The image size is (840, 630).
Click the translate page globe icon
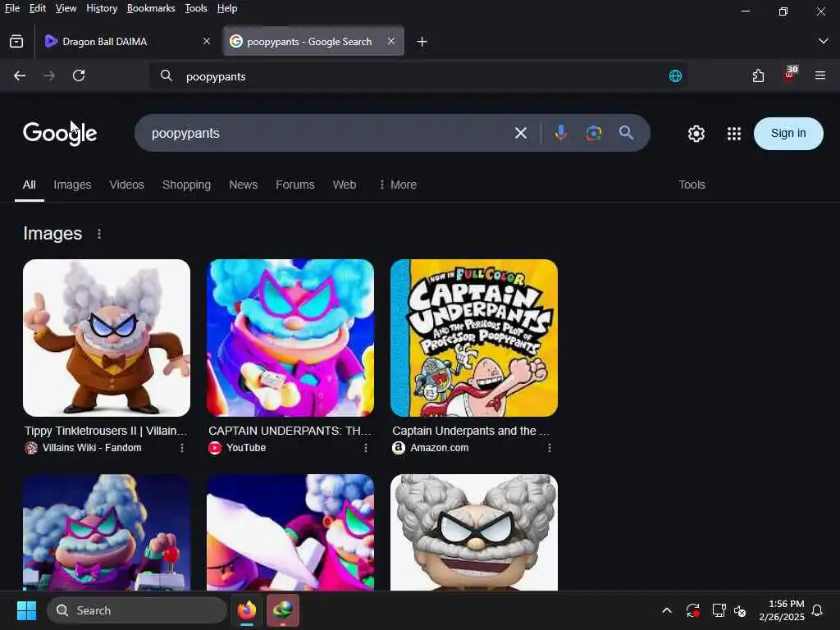click(x=676, y=76)
